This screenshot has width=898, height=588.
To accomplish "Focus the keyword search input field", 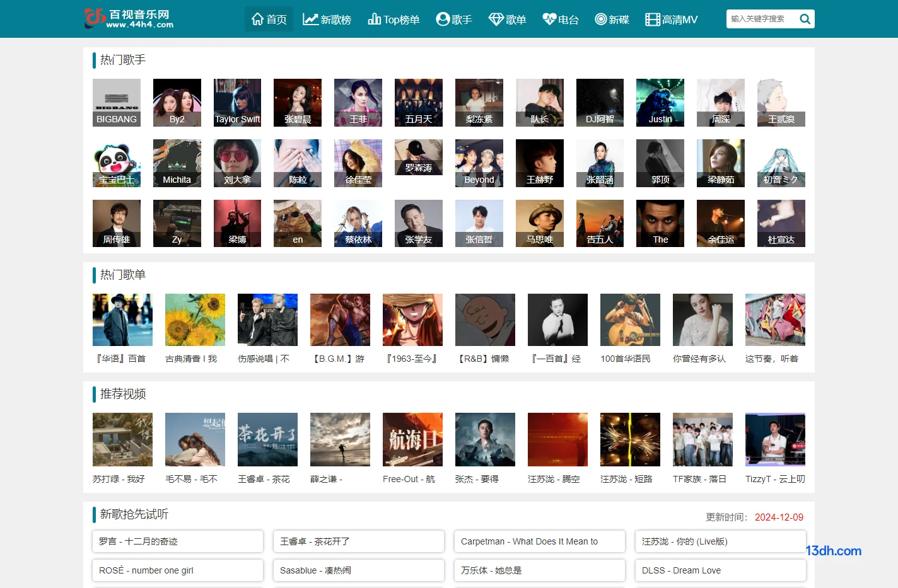I will pos(761,19).
